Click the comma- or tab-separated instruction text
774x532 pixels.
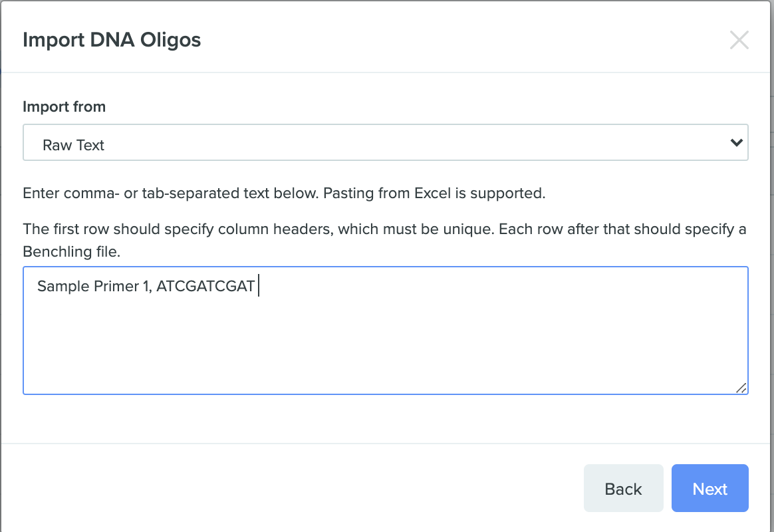[x=284, y=193]
